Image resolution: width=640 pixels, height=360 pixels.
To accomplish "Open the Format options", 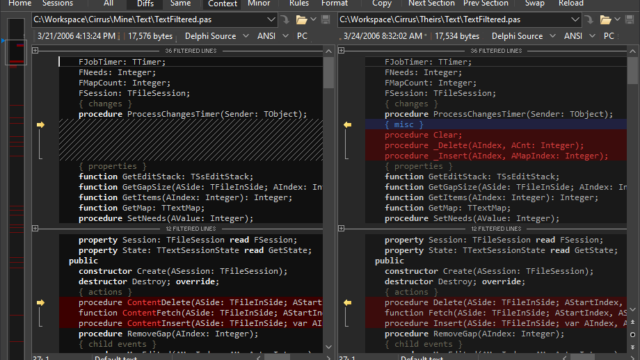I will [334, 3].
